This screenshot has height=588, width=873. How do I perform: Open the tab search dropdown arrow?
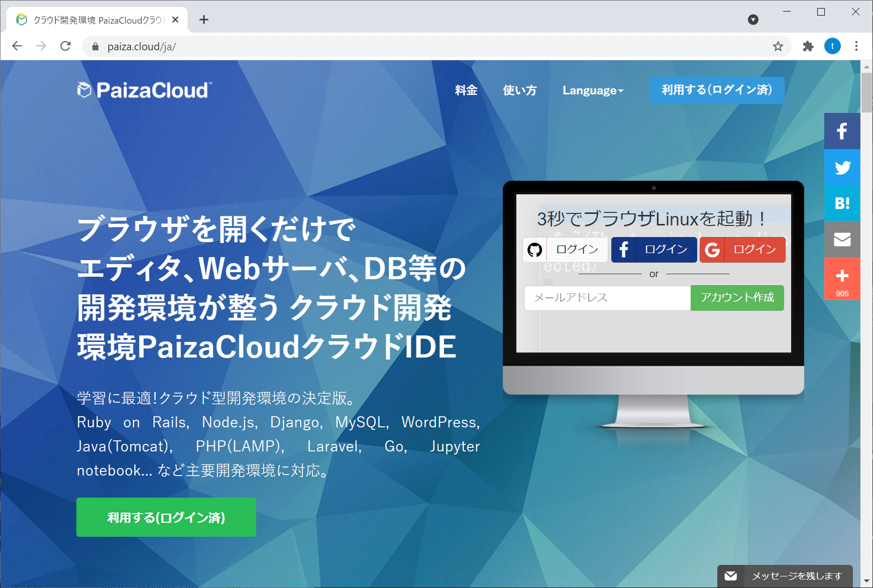point(753,20)
